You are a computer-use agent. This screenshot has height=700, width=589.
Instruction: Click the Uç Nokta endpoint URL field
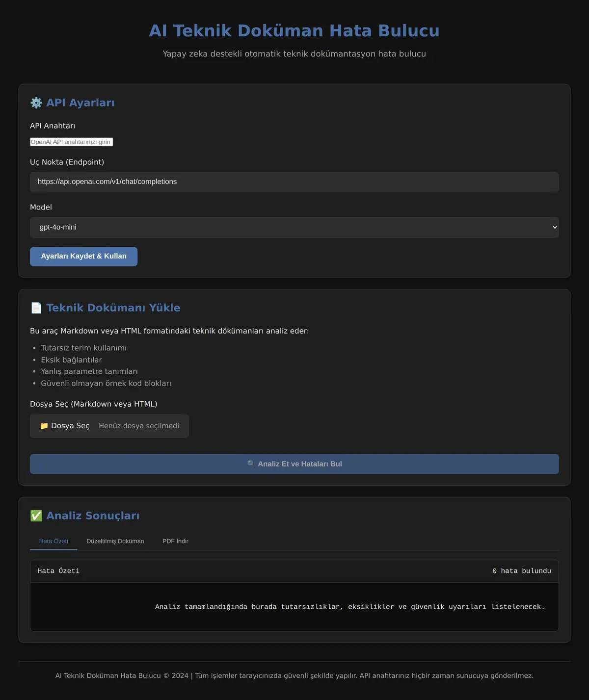pyautogui.click(x=294, y=181)
